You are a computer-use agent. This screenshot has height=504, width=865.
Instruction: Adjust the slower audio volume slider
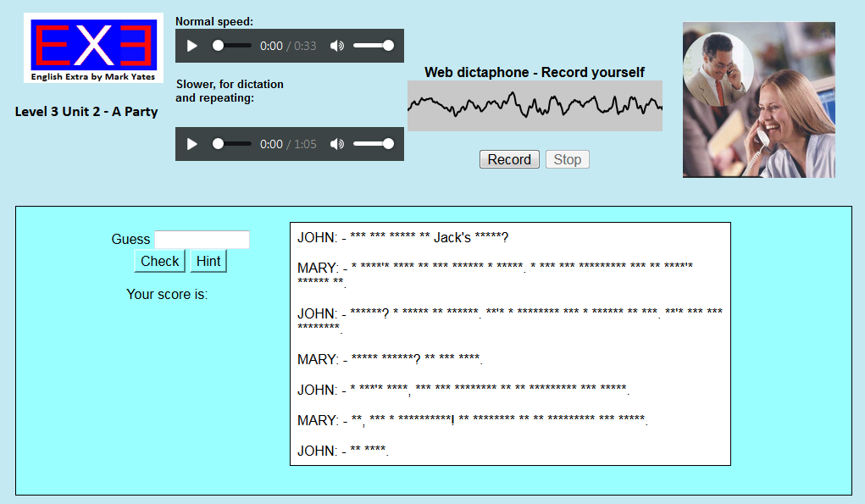[373, 144]
